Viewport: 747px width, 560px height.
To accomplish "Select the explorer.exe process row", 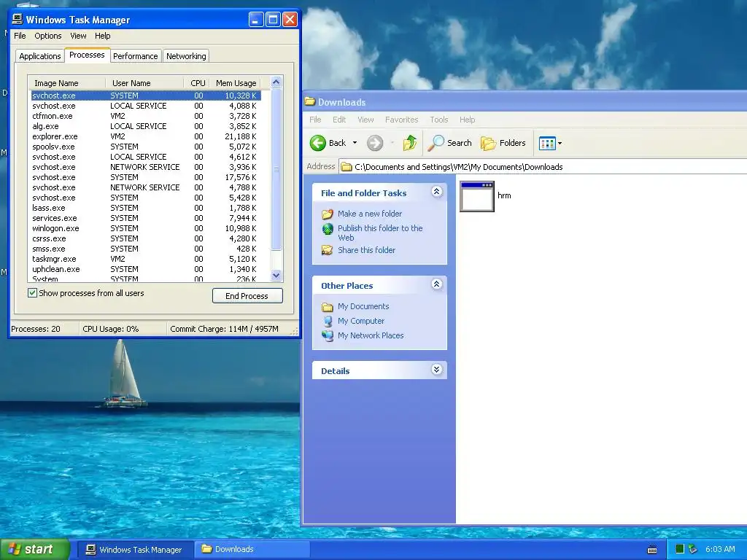I will click(x=145, y=136).
